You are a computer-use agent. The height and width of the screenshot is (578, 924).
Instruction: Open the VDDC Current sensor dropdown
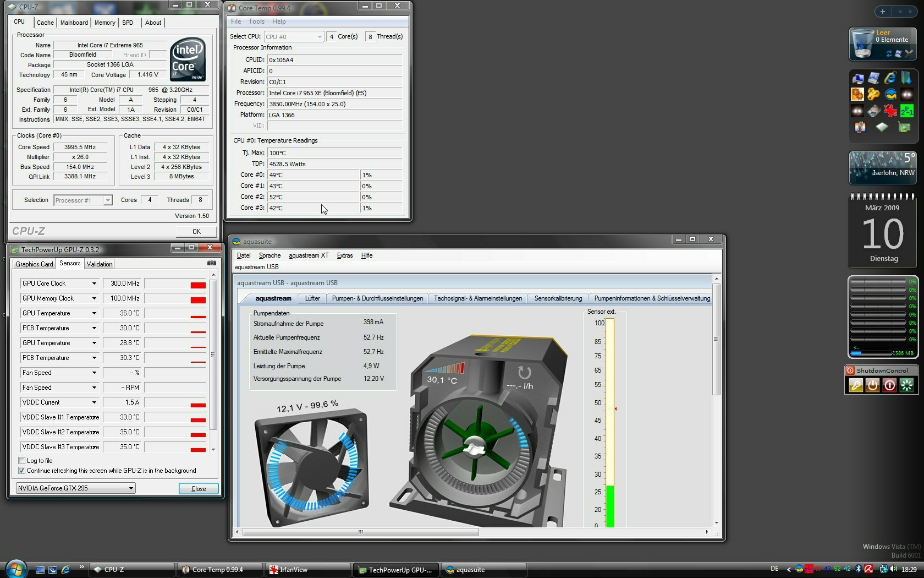point(94,402)
